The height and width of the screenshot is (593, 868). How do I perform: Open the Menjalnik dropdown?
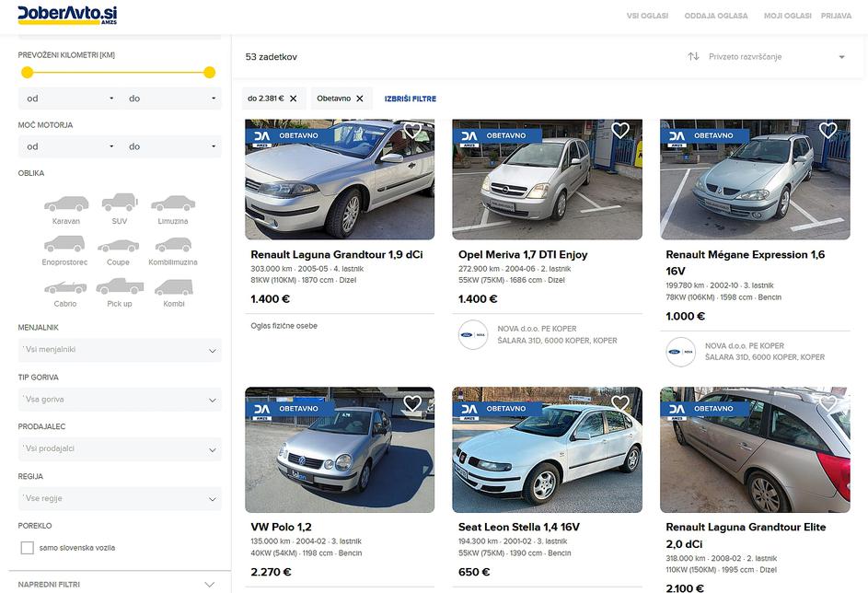120,350
